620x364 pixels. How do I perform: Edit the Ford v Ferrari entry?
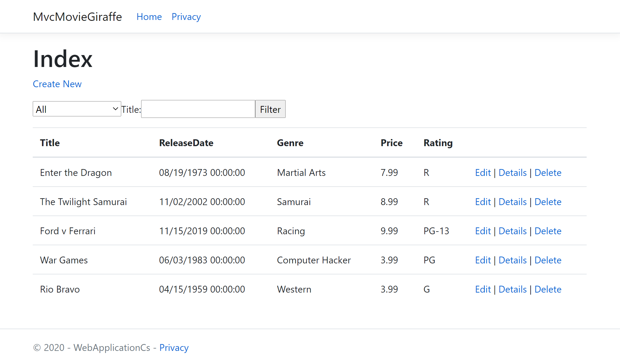(483, 231)
